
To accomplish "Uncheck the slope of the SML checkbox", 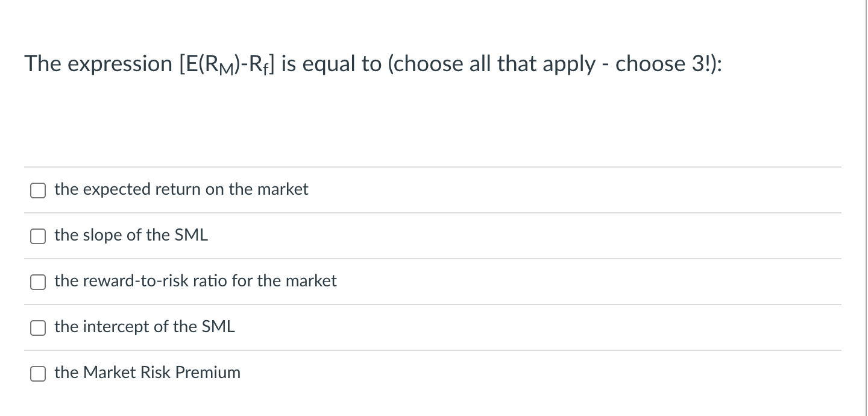I will 38,236.
